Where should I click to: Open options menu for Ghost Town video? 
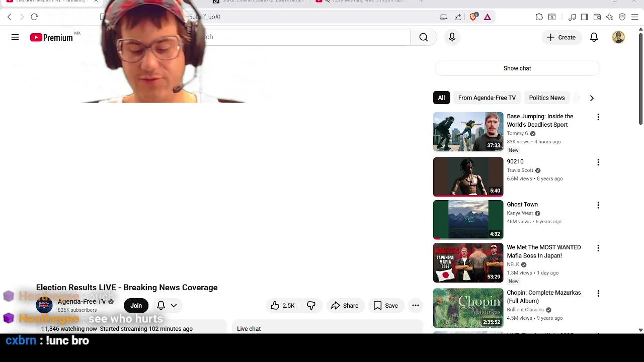click(598, 205)
